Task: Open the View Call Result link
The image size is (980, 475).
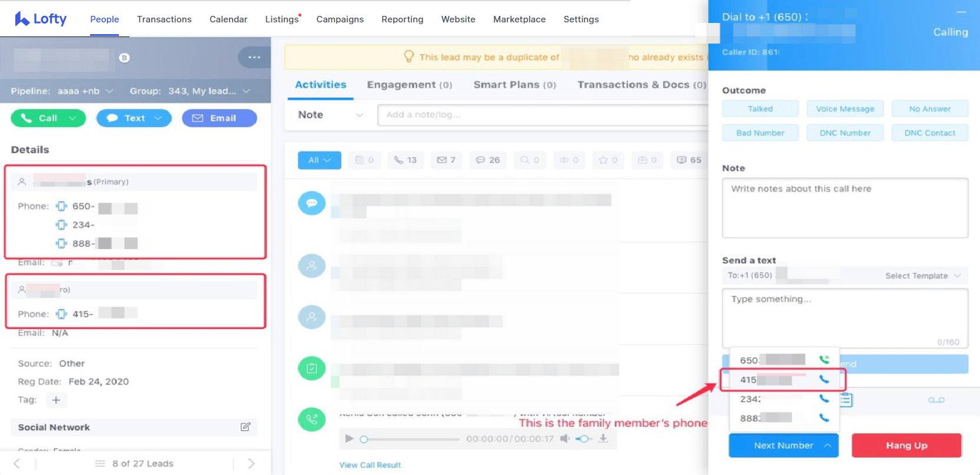Action: click(x=370, y=465)
